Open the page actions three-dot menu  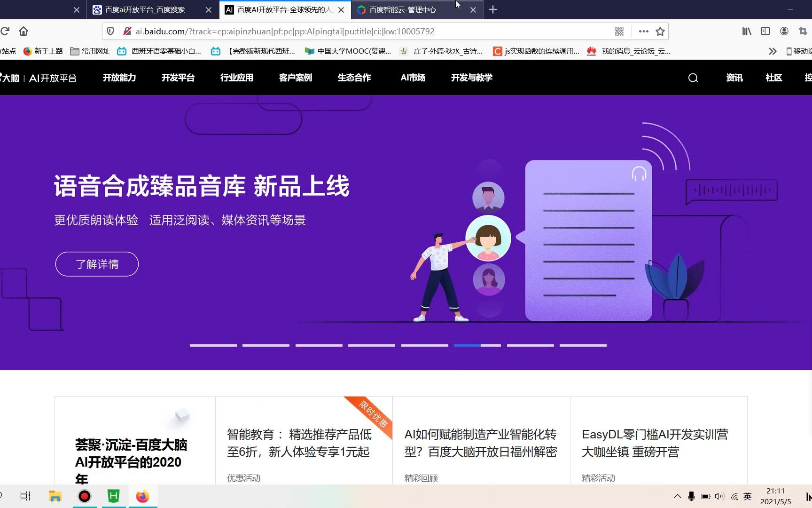tap(644, 31)
